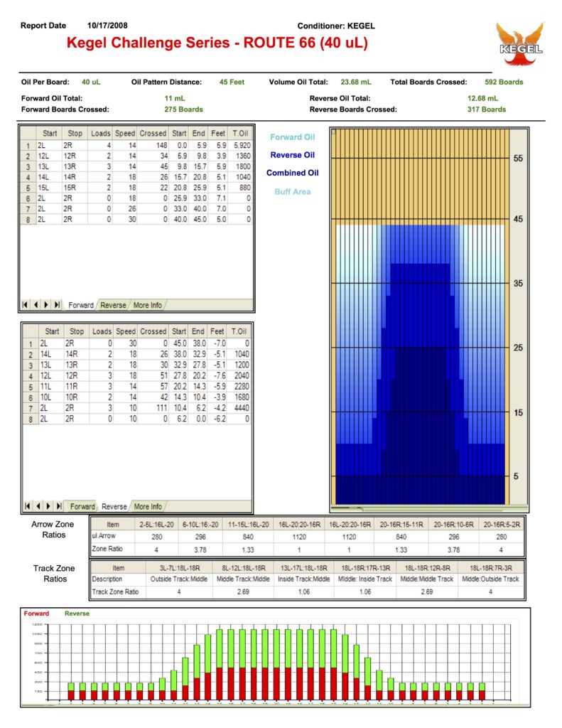The height and width of the screenshot is (728, 562).
Task: Click Forward Boards Crossed value '275 Boards'
Action: coord(183,109)
